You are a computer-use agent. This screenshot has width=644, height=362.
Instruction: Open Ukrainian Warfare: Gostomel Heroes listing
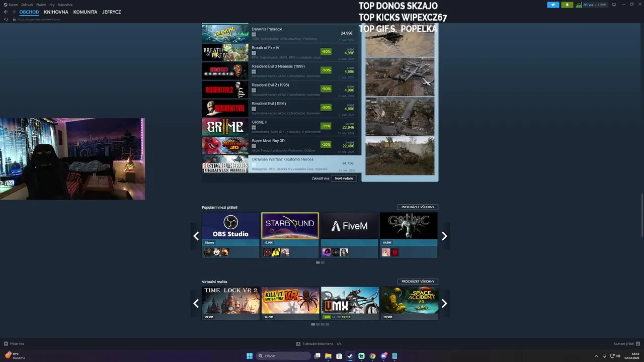coord(281,164)
